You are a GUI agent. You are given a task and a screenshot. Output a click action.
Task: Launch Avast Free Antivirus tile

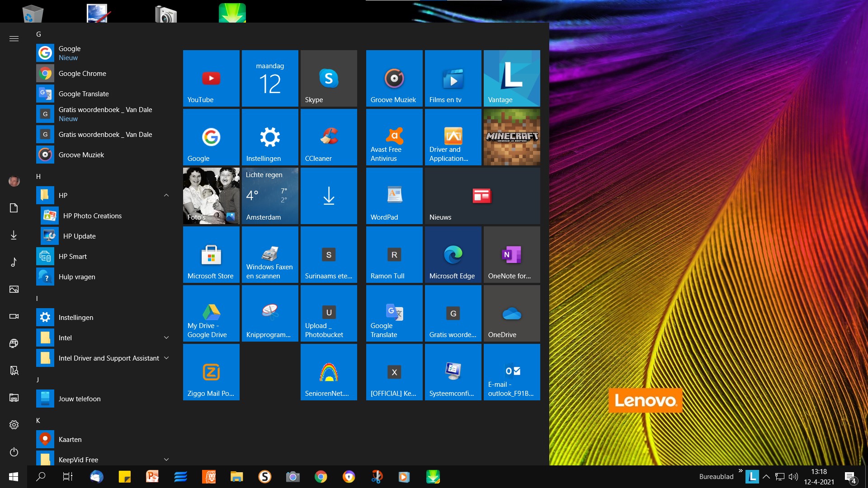pyautogui.click(x=394, y=137)
